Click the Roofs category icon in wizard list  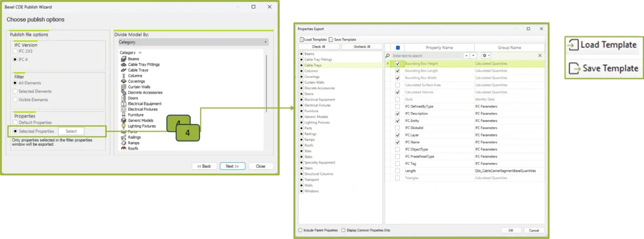(x=124, y=148)
